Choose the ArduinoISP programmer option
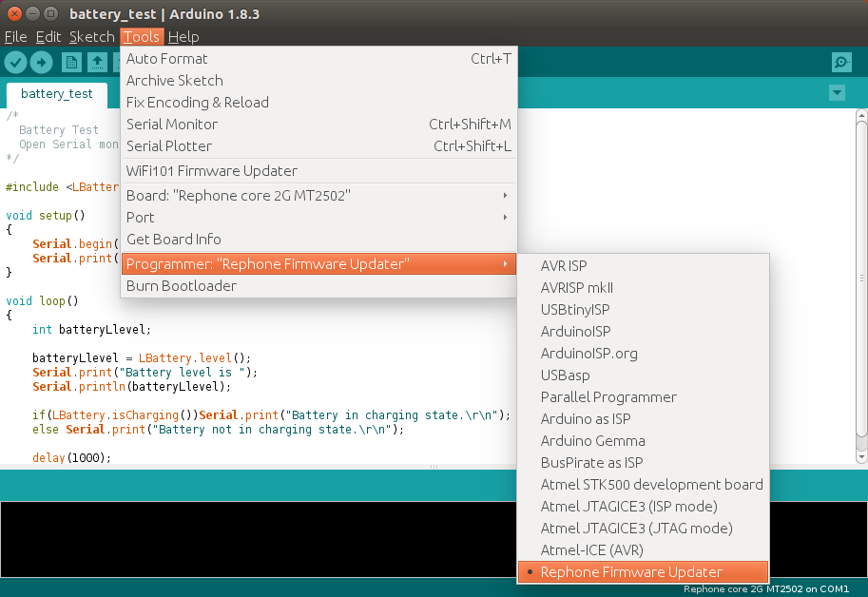This screenshot has width=868, height=597. coord(644,332)
